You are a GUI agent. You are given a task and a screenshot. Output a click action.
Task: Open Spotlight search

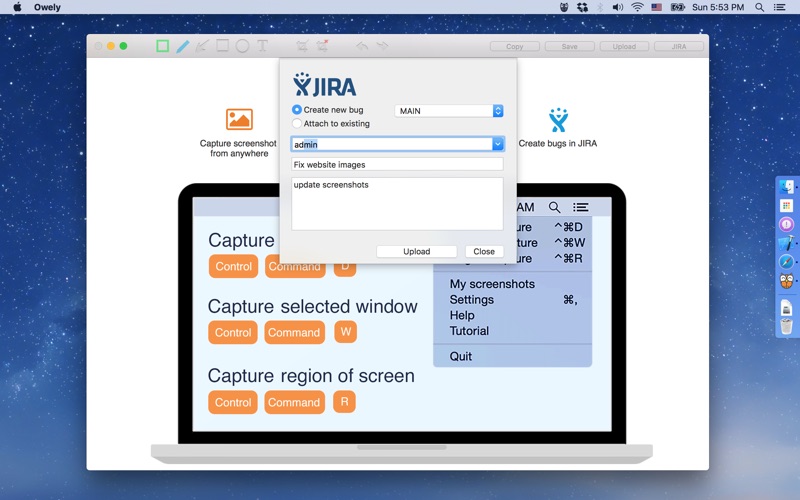click(760, 7)
